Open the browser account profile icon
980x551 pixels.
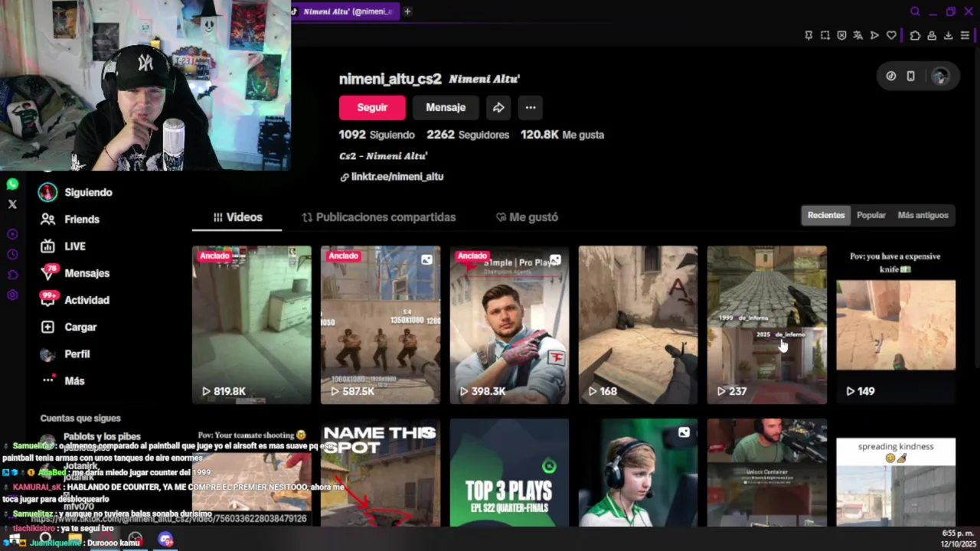(932, 35)
